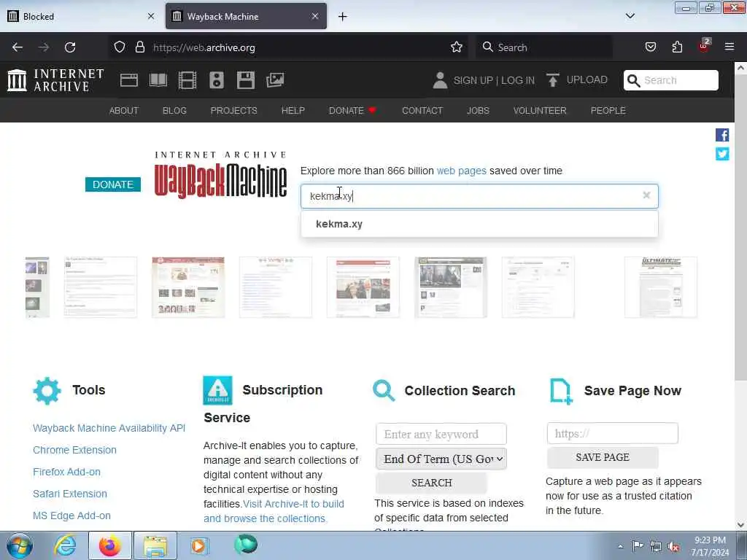Open the ABOUT menu item
This screenshot has height=560, width=747.
[x=124, y=111]
